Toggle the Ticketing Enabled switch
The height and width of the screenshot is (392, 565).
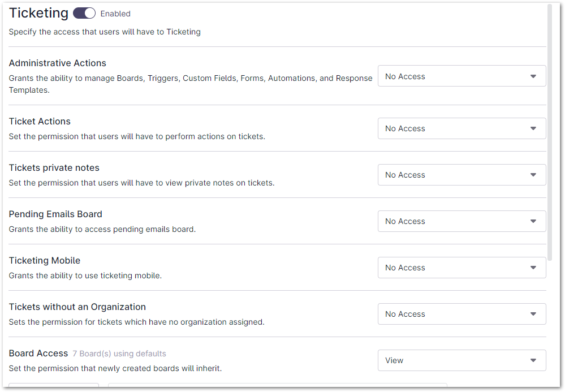tap(84, 13)
